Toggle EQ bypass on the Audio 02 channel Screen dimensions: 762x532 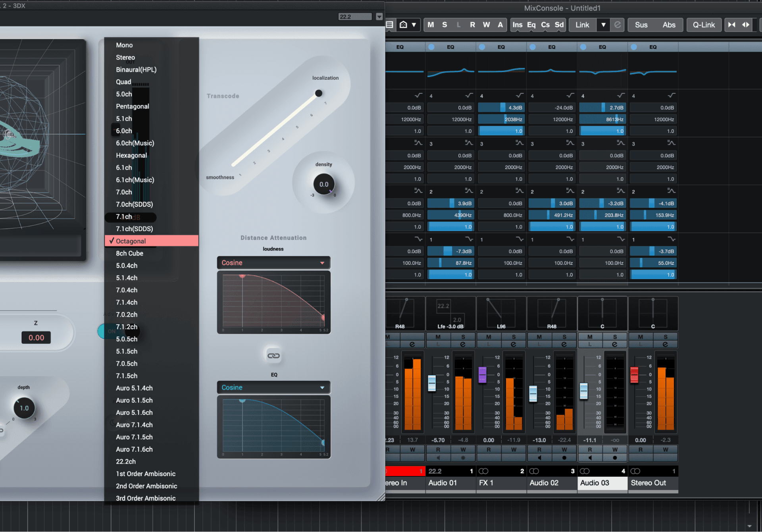[533, 47]
